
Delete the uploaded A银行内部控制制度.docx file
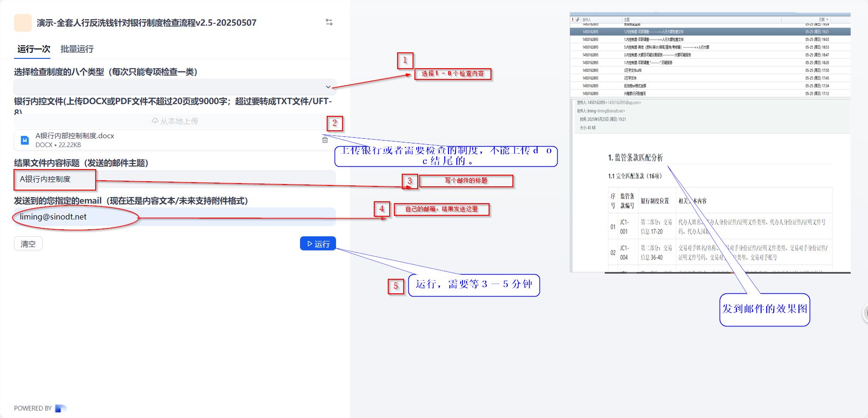click(x=325, y=140)
